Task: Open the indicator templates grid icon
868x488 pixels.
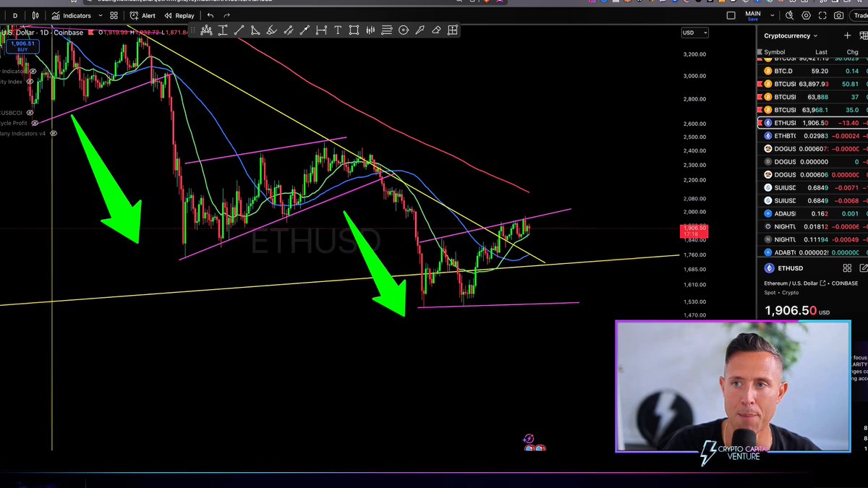Action: tap(114, 15)
